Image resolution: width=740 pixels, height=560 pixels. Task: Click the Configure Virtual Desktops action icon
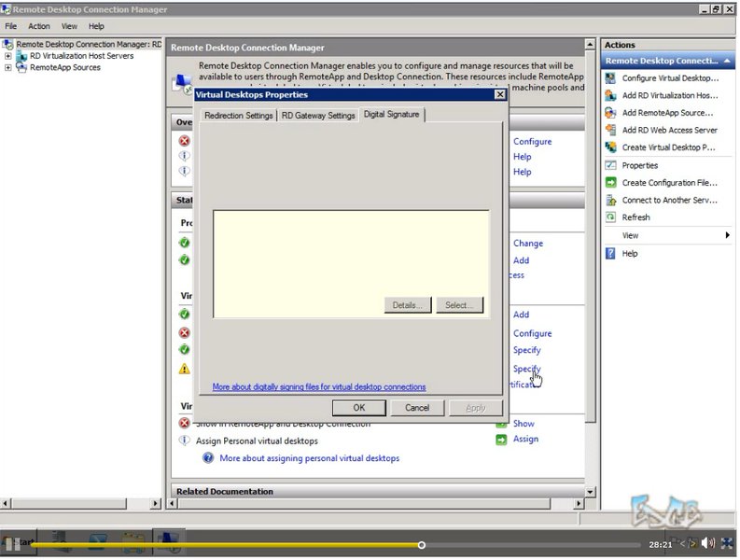click(610, 78)
